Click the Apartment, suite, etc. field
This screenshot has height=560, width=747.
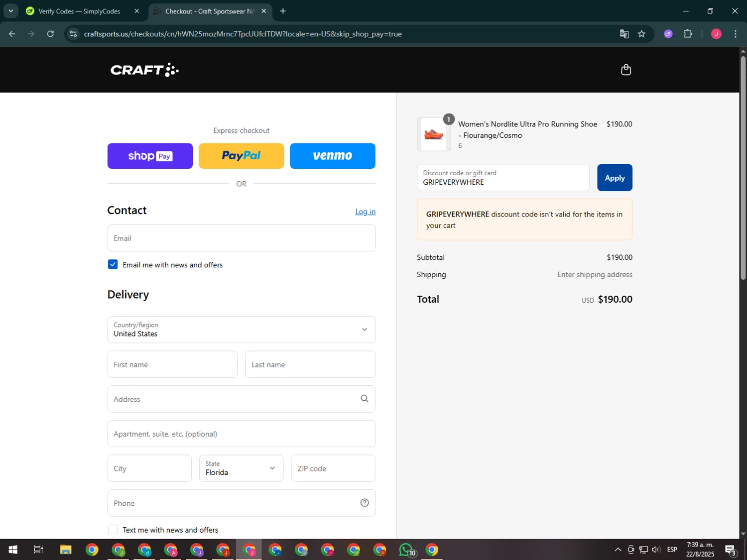click(x=242, y=434)
